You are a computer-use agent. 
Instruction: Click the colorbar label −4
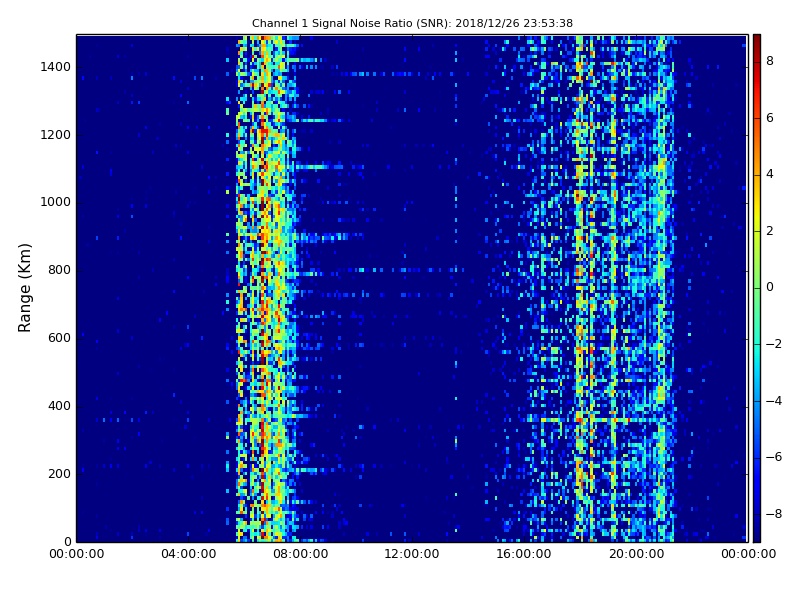click(x=774, y=401)
